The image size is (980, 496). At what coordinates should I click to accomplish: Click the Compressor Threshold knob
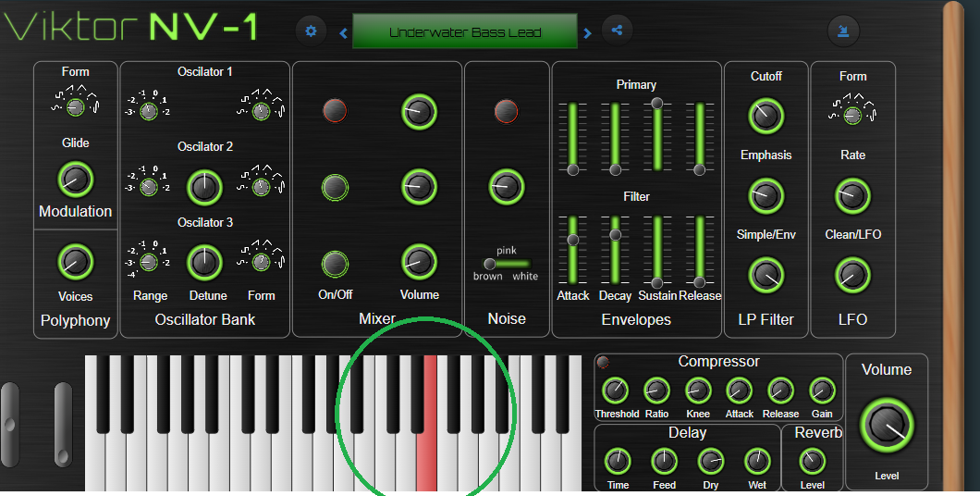[615, 391]
